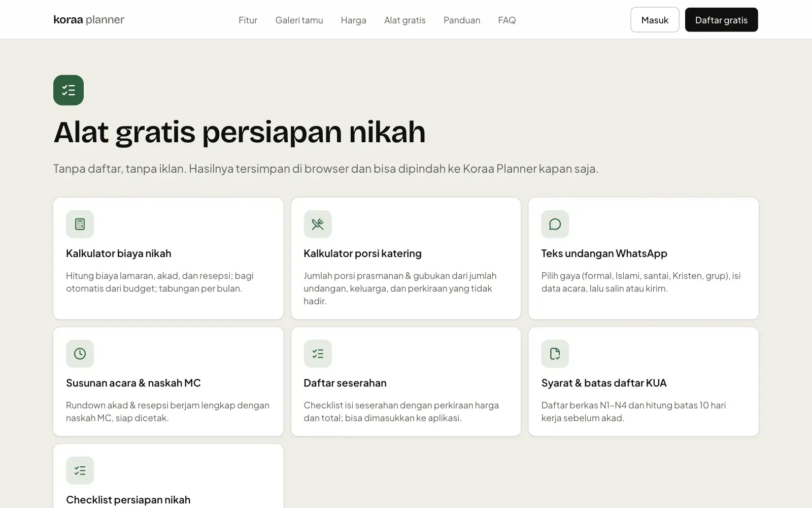Open Checklist persiapan nikah title
The height and width of the screenshot is (508, 812).
click(x=128, y=500)
